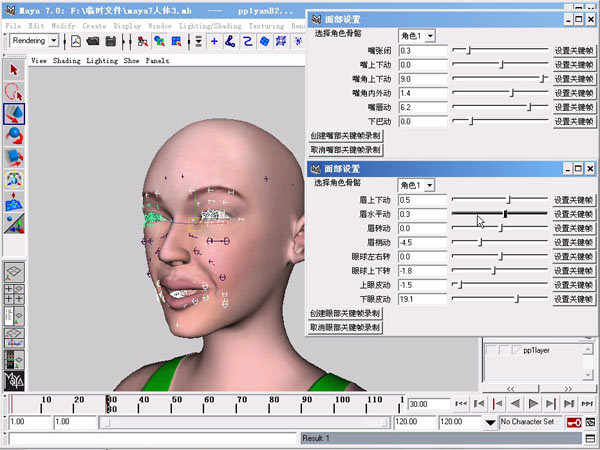Create a new scene from status line
Screen dimensions: 600x450
[76, 41]
